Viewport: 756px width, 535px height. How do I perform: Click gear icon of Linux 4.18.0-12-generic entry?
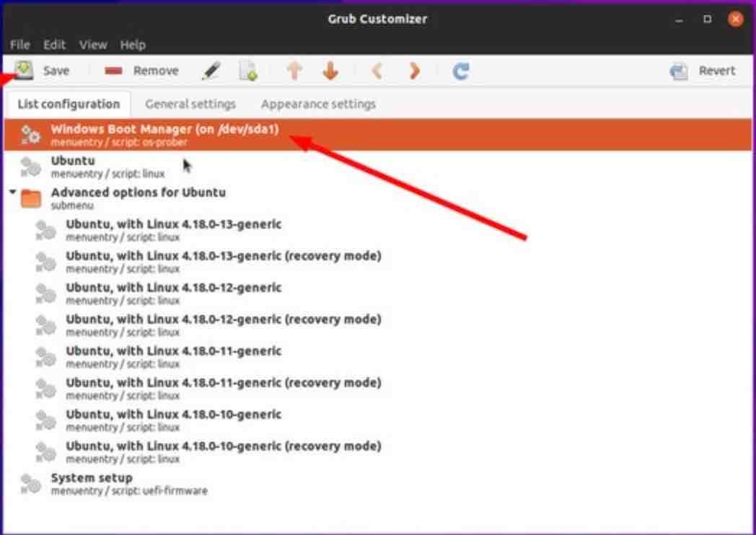click(45, 293)
